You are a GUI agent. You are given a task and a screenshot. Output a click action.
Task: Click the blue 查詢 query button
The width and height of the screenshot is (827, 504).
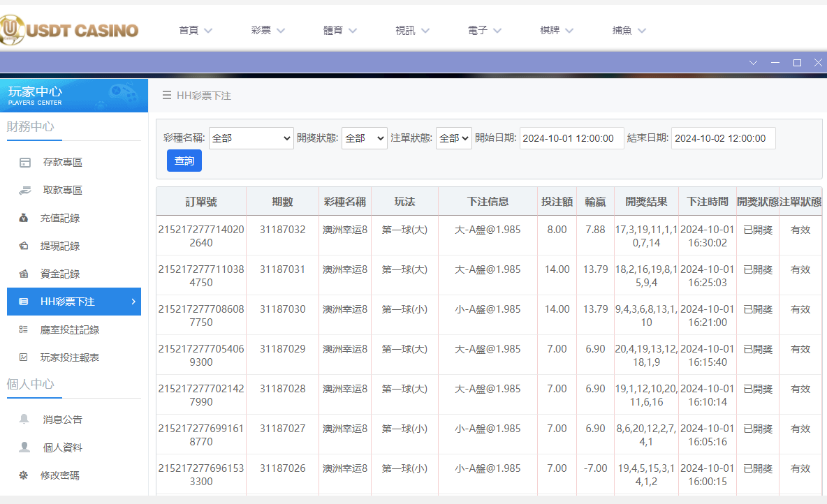(184, 161)
